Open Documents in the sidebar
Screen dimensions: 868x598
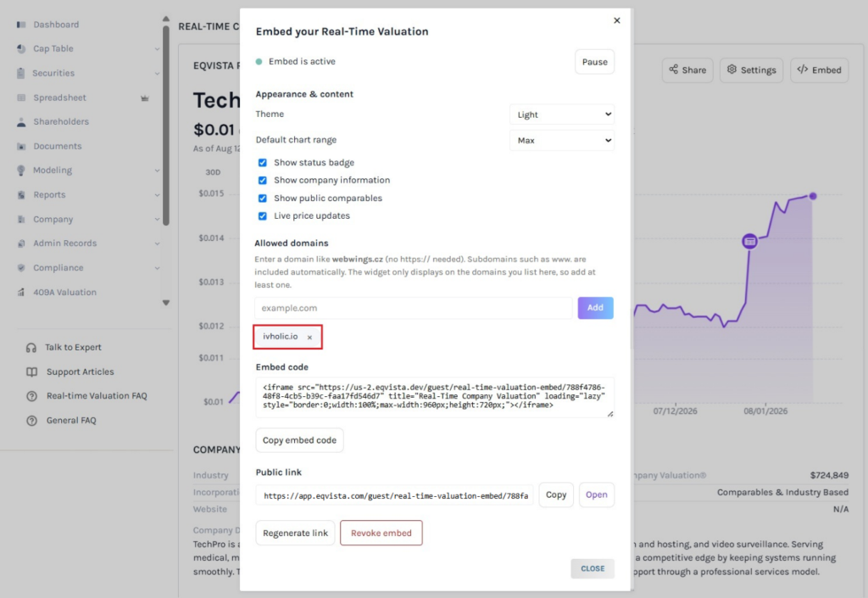point(58,146)
